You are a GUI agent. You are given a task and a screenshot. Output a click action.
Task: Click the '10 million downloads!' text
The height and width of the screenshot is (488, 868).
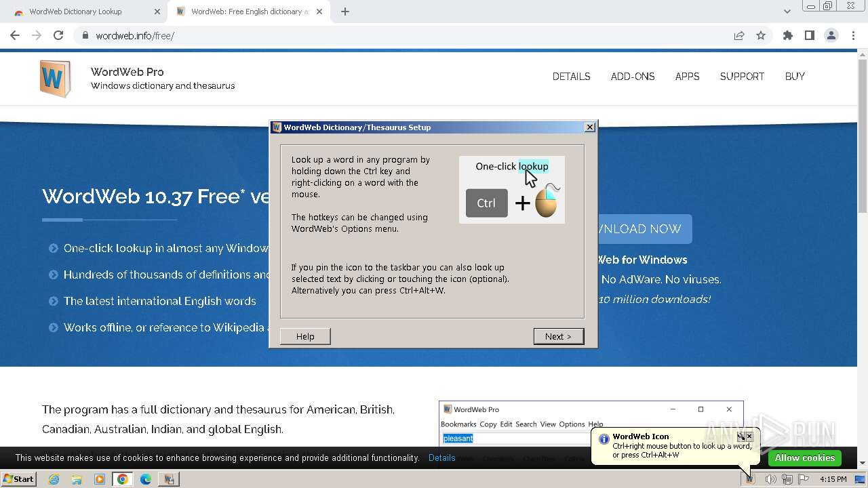[654, 299]
